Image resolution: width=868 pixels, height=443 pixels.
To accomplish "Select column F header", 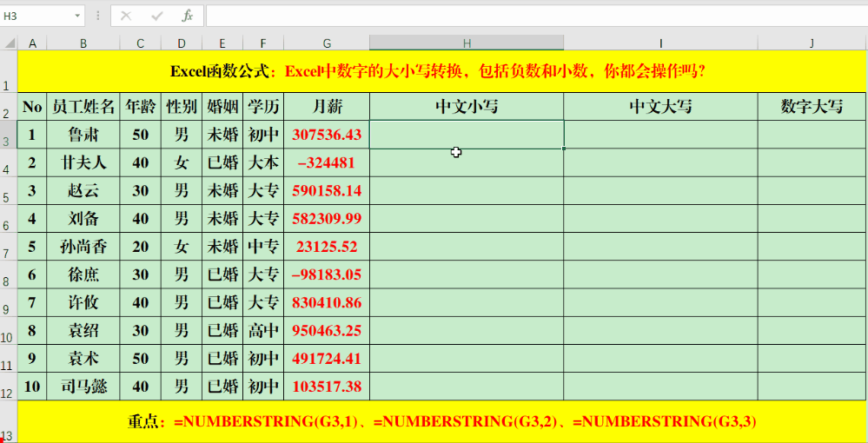I will [x=263, y=43].
